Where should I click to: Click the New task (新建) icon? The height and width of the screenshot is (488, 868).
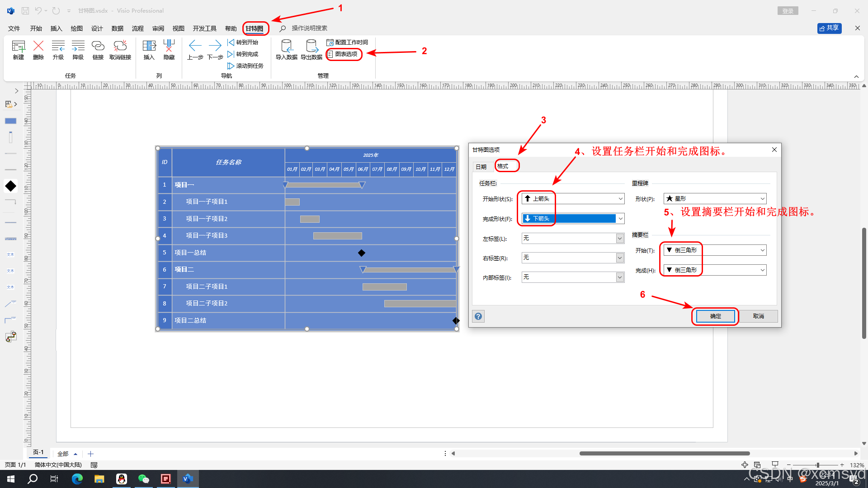[x=19, y=46]
